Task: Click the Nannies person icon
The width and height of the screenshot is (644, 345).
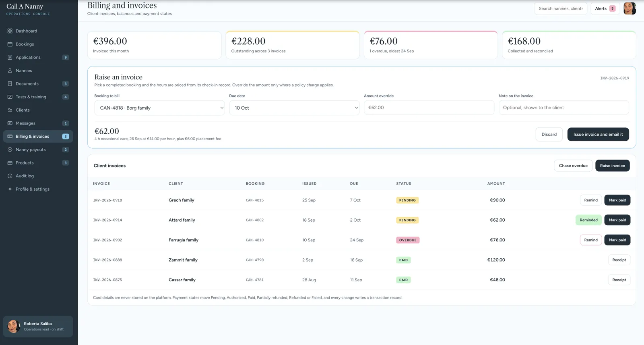Action: [x=10, y=71]
